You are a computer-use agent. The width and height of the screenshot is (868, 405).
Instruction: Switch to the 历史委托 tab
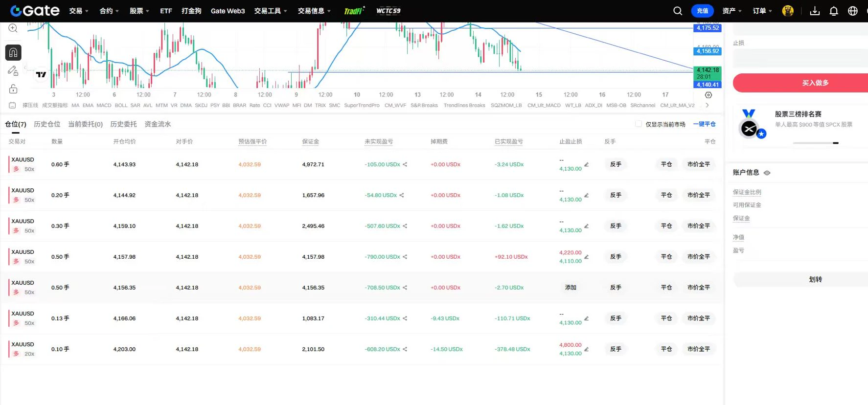(123, 124)
